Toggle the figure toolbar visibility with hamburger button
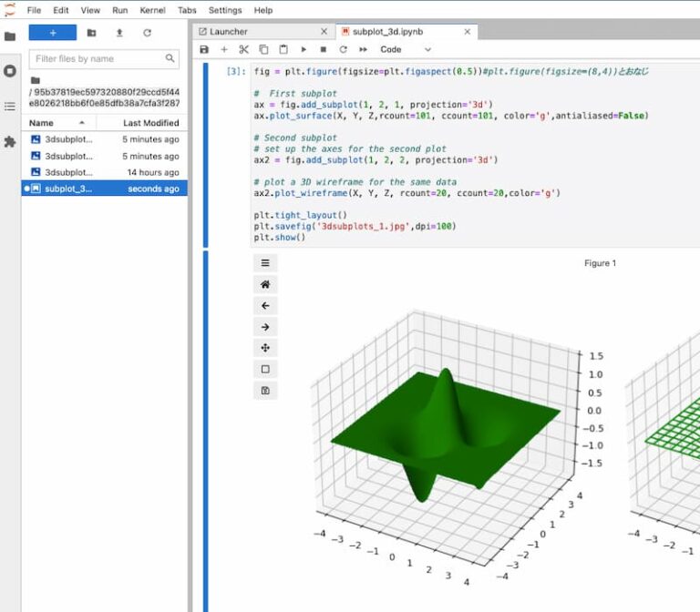Image resolution: width=700 pixels, height=612 pixels. (x=265, y=263)
